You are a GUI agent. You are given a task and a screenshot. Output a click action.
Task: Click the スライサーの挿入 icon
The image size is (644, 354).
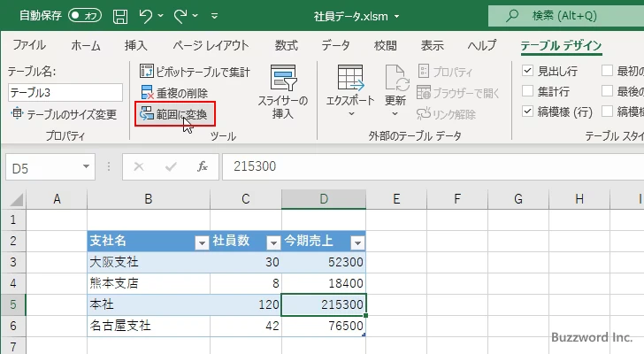[x=283, y=78]
